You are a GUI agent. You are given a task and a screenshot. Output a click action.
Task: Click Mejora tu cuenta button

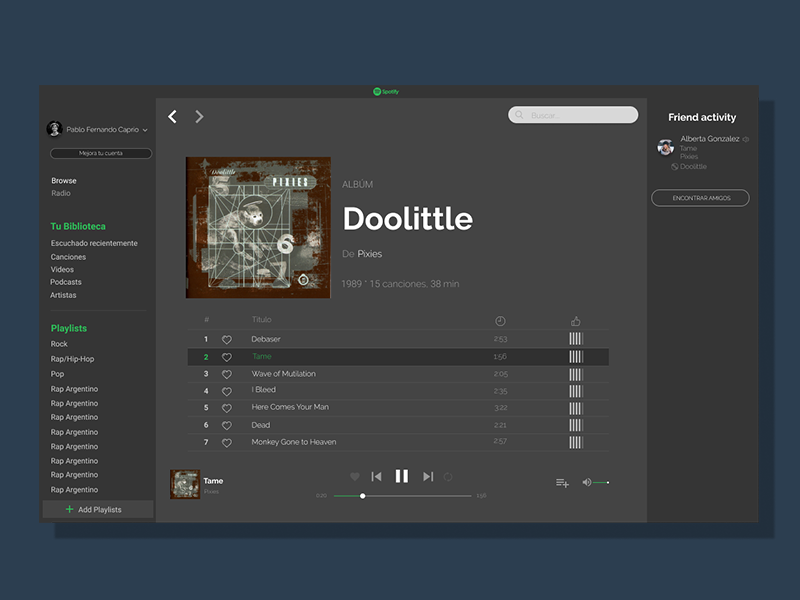[101, 153]
